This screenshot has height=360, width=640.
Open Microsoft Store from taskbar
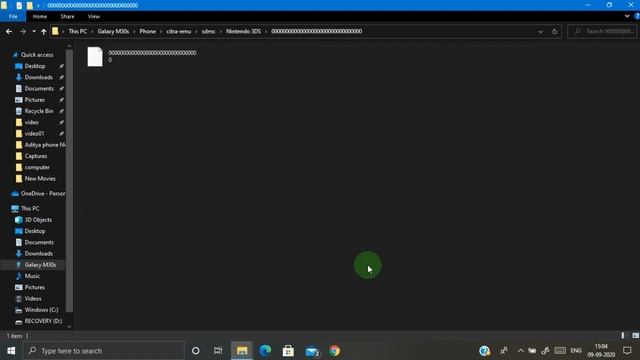(288, 351)
